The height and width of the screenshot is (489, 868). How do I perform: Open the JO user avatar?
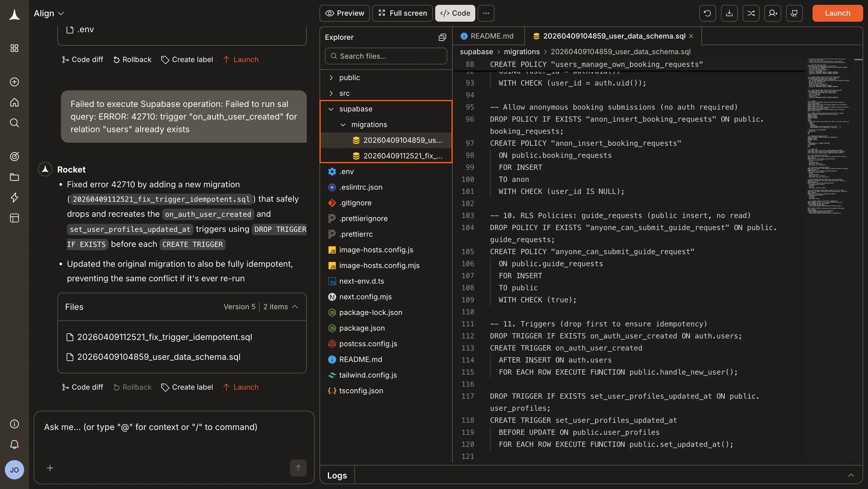coord(14,470)
